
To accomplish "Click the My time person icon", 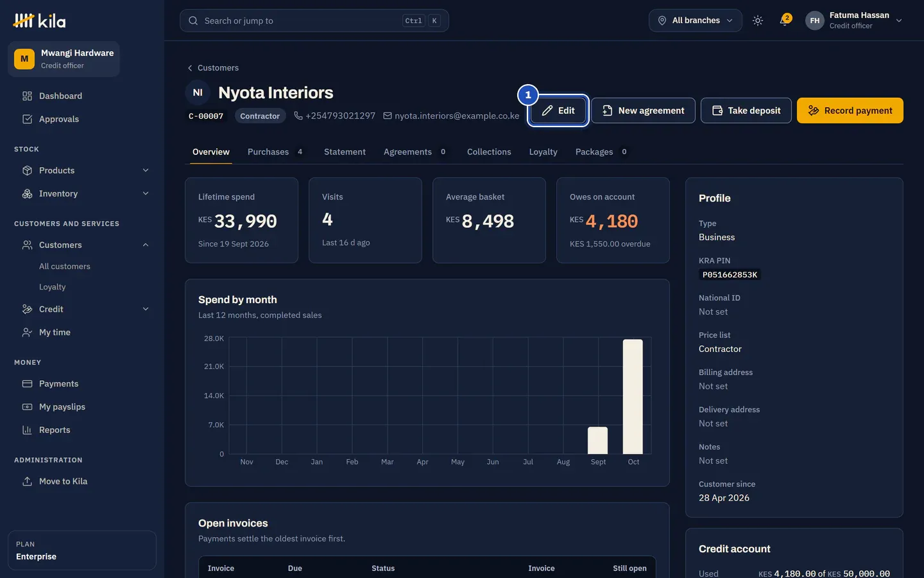I will 27,333.
